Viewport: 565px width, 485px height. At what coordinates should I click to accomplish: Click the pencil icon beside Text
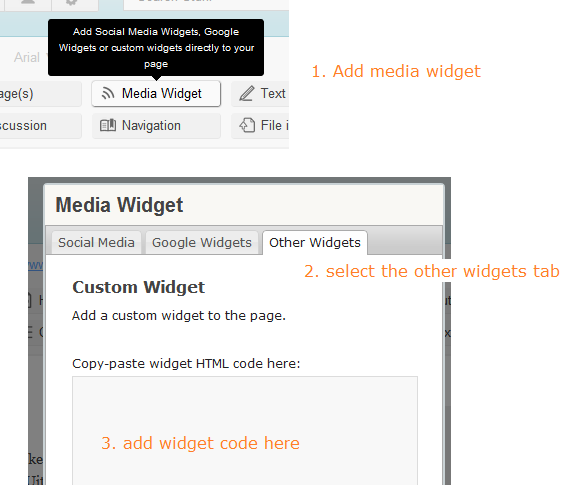[x=247, y=93]
